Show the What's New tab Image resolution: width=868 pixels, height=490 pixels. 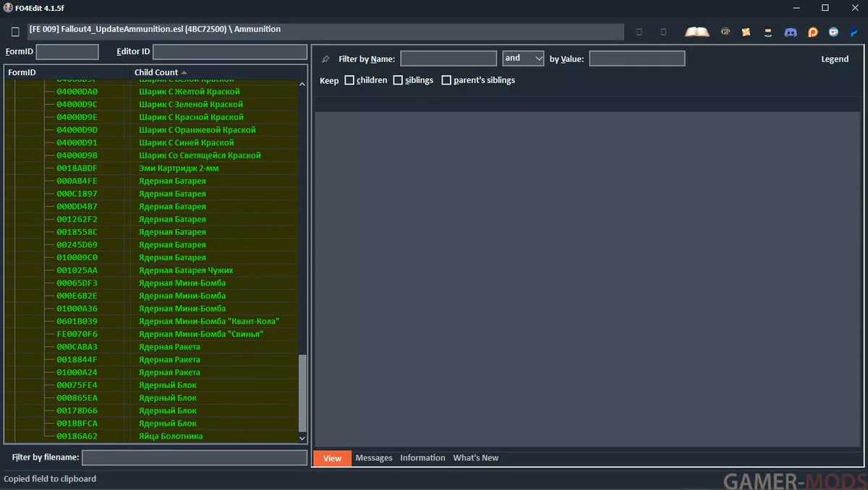pos(476,458)
